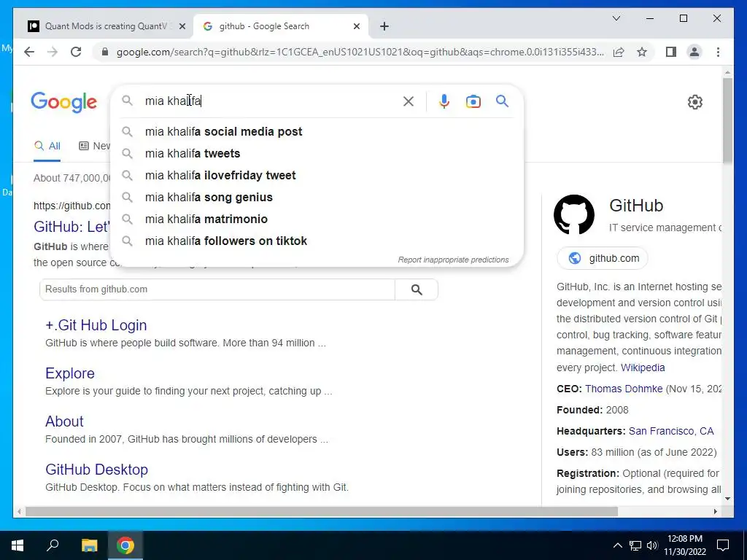747x560 pixels.
Task: Open the Chrome profile avatar
Action: click(694, 52)
